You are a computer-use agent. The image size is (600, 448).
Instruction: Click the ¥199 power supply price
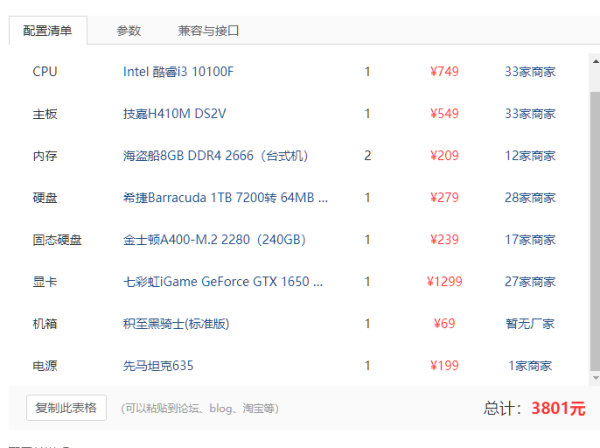coord(444,366)
